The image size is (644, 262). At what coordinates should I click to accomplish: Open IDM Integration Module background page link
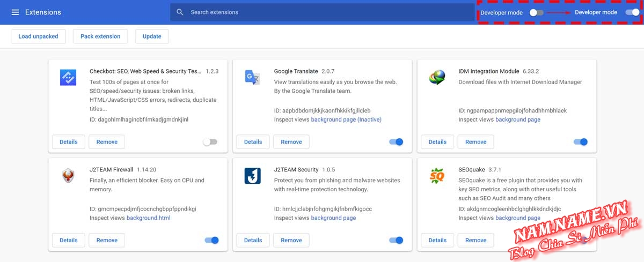(518, 119)
